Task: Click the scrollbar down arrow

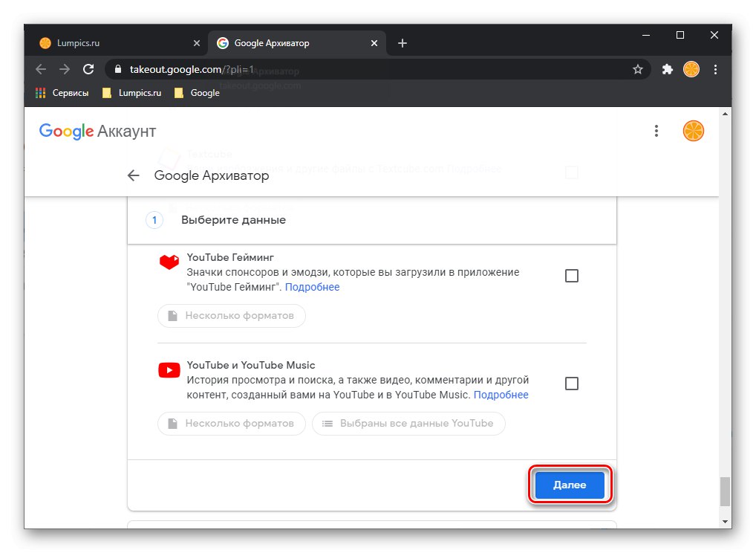Action: 725,522
